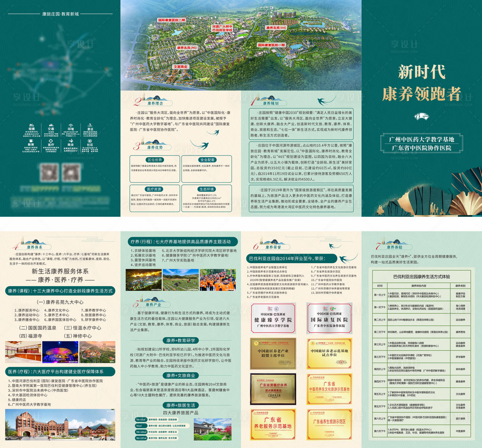Select the 康养荣誉 section heading
Screen dimensions: 482x448
click(273, 247)
